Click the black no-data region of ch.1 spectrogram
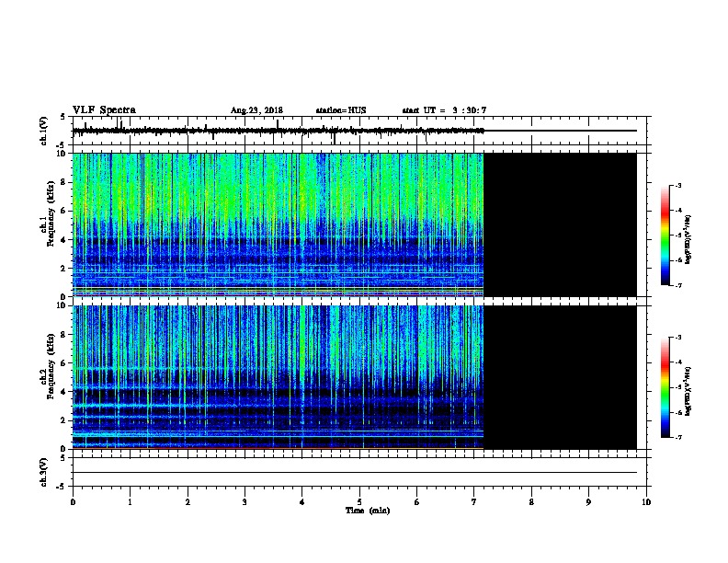Viewport: 728px width, 563px height. click(560, 224)
